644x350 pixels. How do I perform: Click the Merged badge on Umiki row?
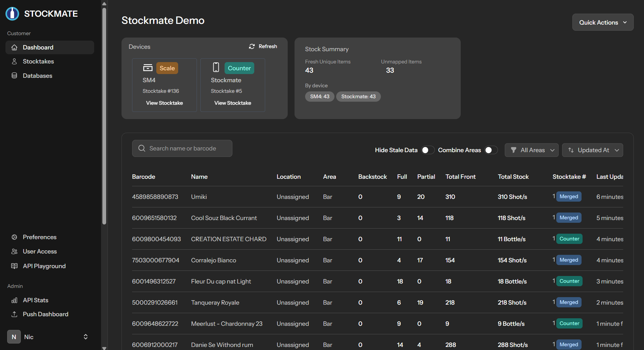click(569, 196)
